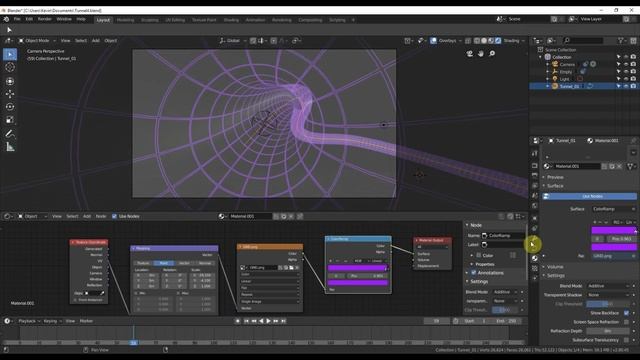
Task: Open the Blender logo menu
Action: tap(6, 19)
